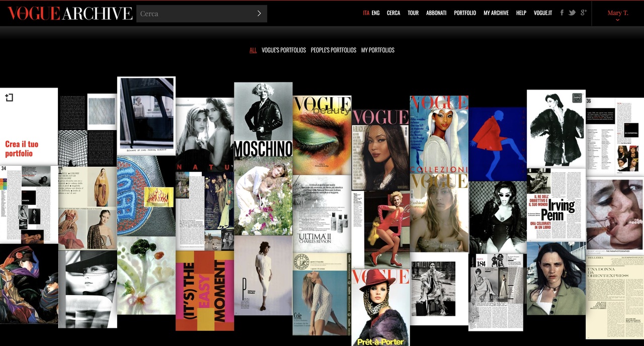Open the woman in flower field photo
Viewport: 644px width, 346px height.
point(263,196)
